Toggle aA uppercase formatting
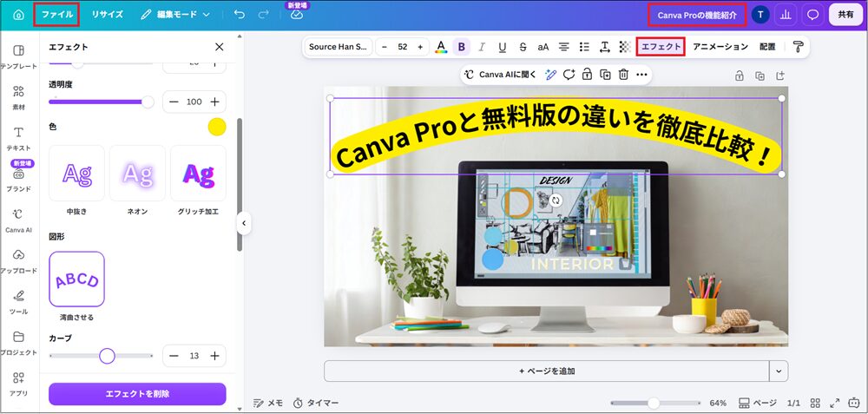The height and width of the screenshot is (414, 868). tap(543, 47)
